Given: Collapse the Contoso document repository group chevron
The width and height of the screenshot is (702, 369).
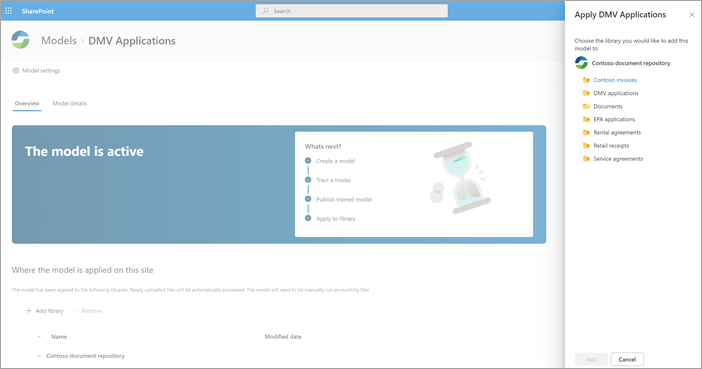Looking at the screenshot, I should coord(39,356).
